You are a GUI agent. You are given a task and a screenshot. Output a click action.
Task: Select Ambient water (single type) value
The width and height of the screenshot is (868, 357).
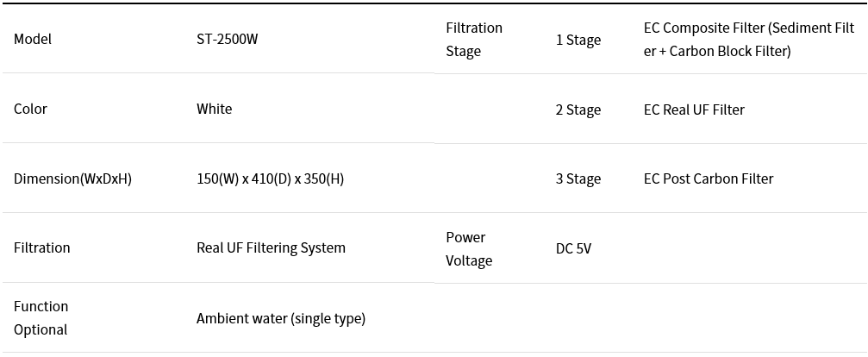(x=281, y=318)
